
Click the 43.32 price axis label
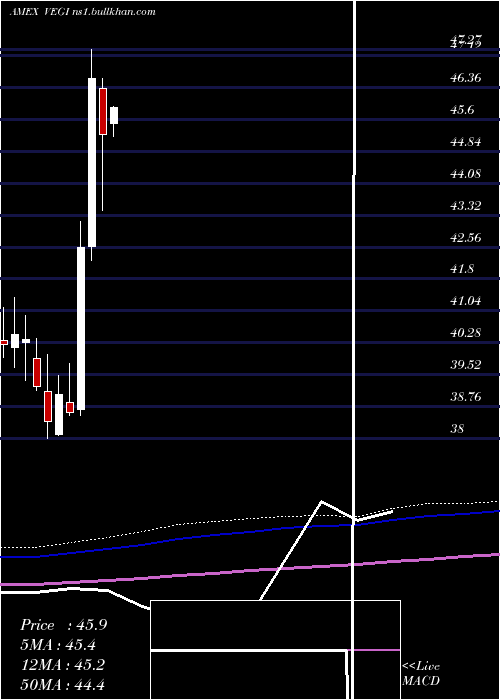(466, 206)
